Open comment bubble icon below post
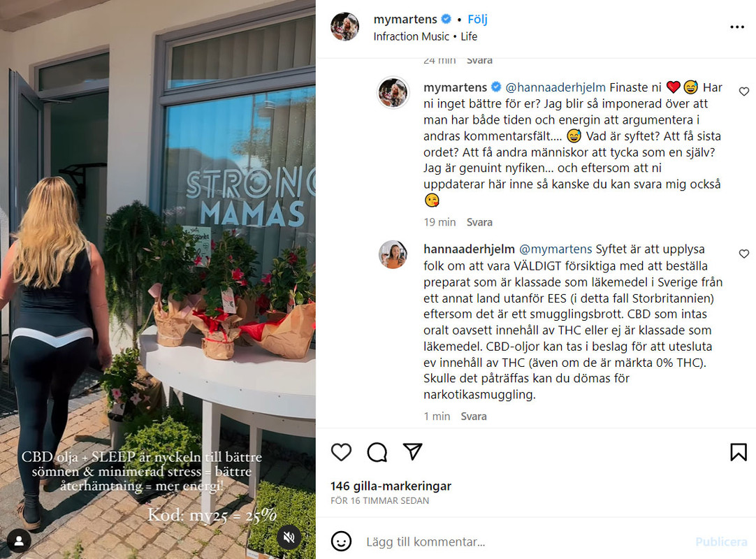This screenshot has height=559, width=756. [x=377, y=452]
